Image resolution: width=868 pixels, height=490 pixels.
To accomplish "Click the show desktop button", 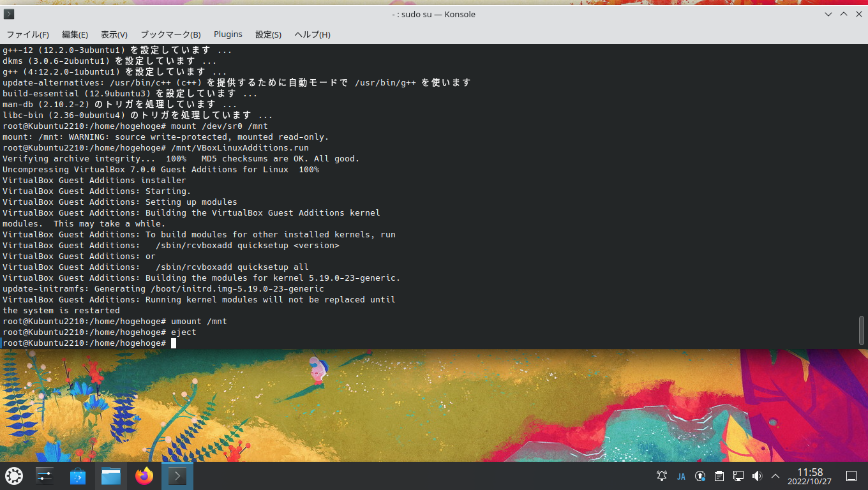I will [851, 476].
